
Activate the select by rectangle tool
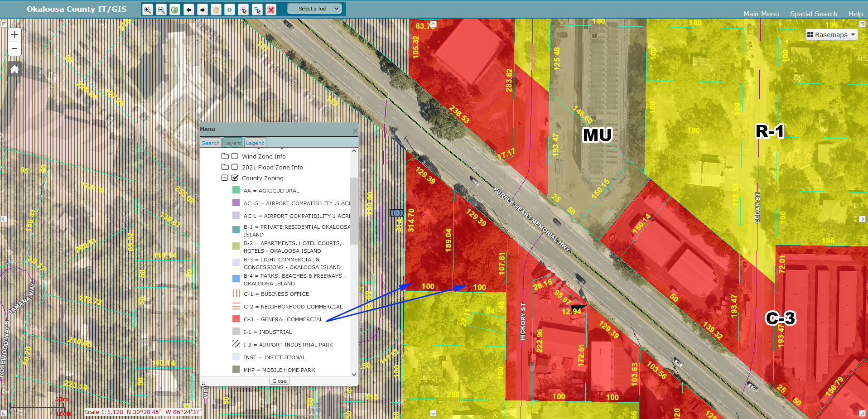click(x=257, y=10)
